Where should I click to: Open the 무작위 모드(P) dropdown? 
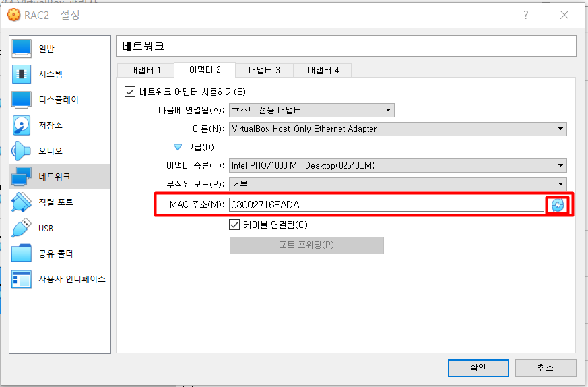coord(398,184)
